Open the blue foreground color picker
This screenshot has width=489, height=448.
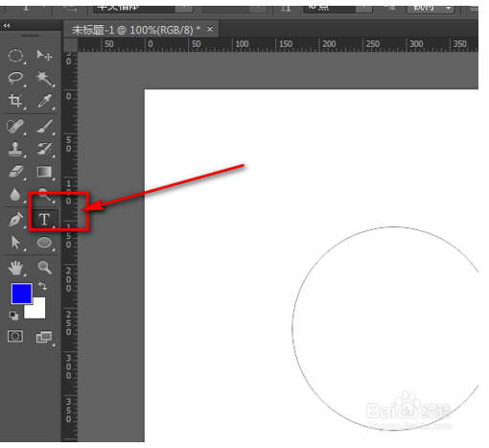point(21,294)
